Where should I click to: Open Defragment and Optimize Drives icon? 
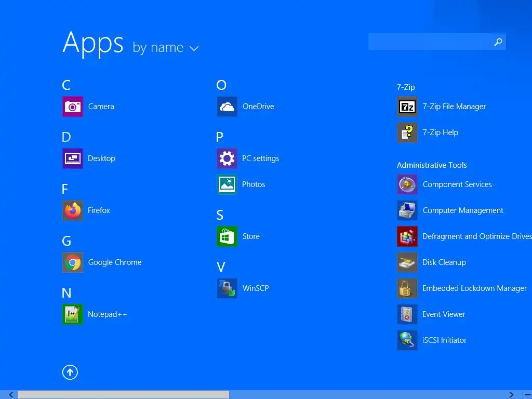407,236
